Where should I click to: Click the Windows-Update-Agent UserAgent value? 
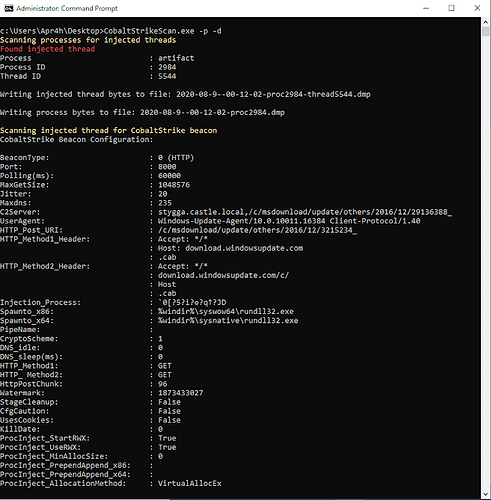pos(289,221)
